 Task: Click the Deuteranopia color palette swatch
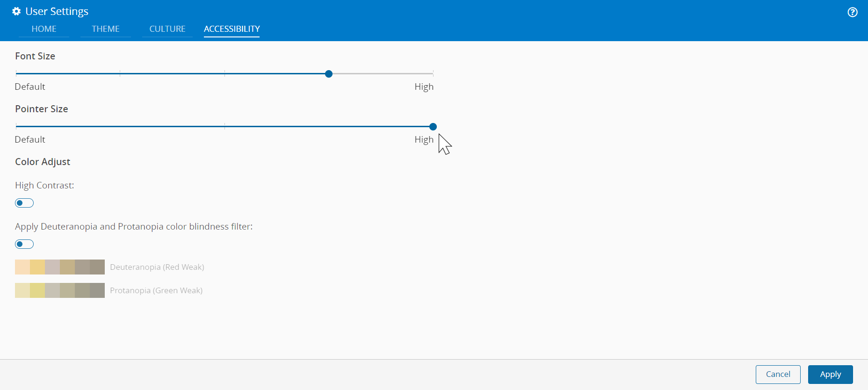coord(60,267)
